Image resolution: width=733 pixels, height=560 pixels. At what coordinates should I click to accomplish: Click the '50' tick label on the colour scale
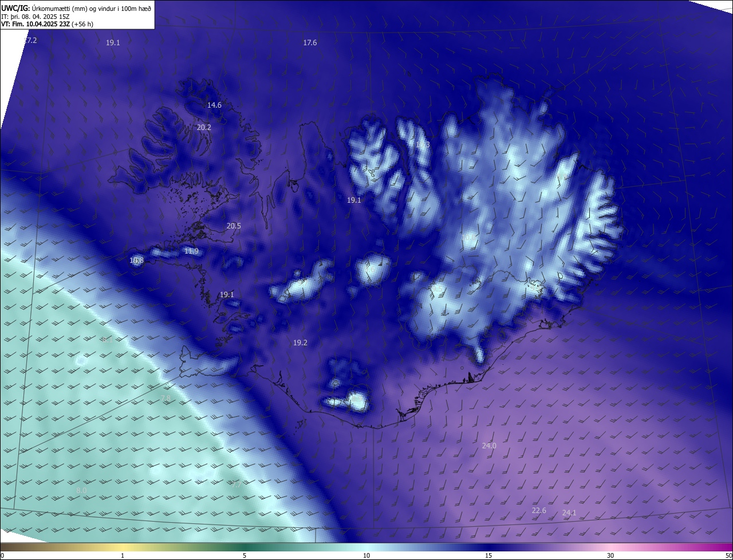[728, 556]
